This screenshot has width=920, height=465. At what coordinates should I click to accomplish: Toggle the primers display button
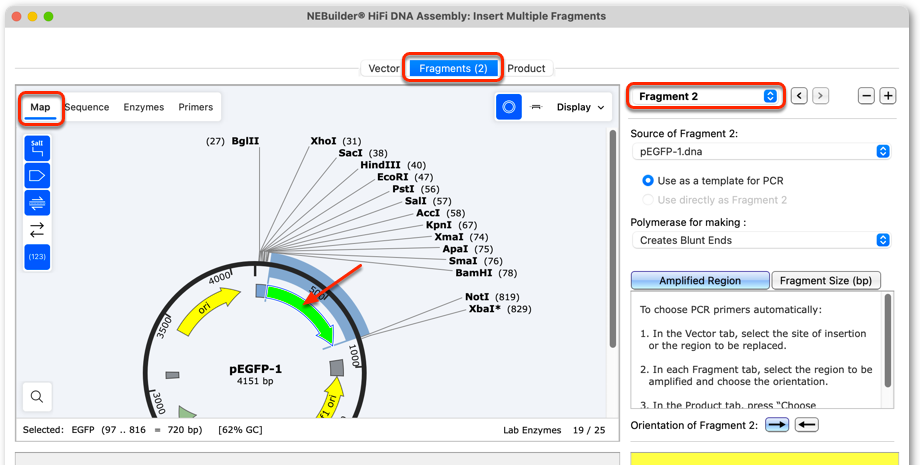pos(37,203)
